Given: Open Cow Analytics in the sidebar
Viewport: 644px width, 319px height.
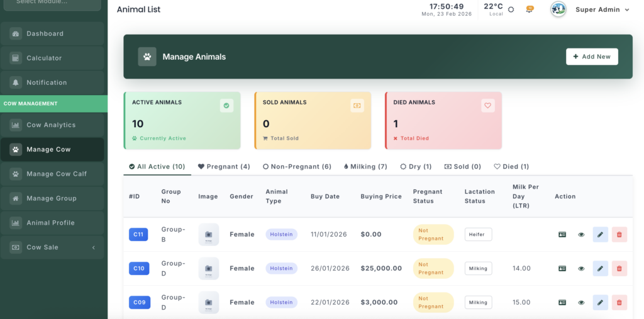Looking at the screenshot, I should click(x=53, y=125).
